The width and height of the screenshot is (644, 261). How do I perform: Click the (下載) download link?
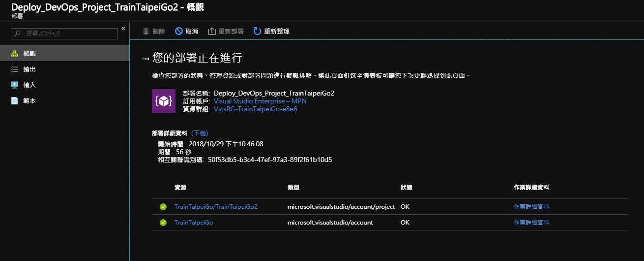click(x=200, y=133)
